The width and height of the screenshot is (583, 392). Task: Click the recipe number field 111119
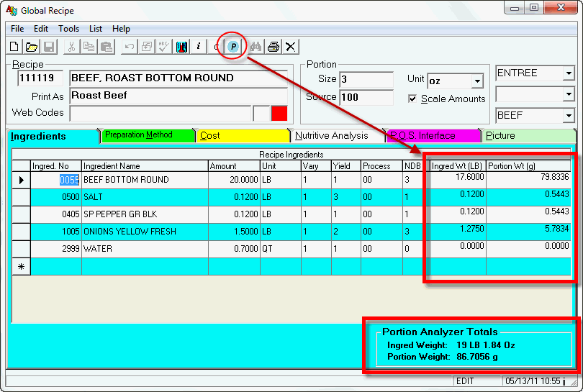click(x=40, y=78)
